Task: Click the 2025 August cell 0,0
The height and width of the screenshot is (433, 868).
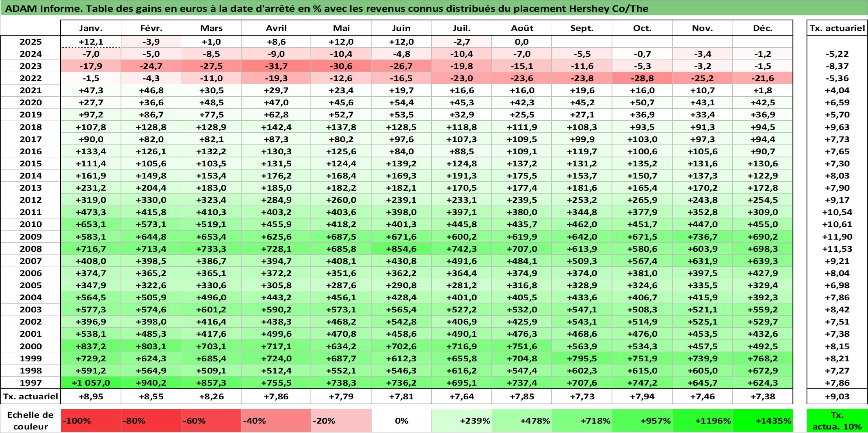Action: pyautogui.click(x=522, y=42)
